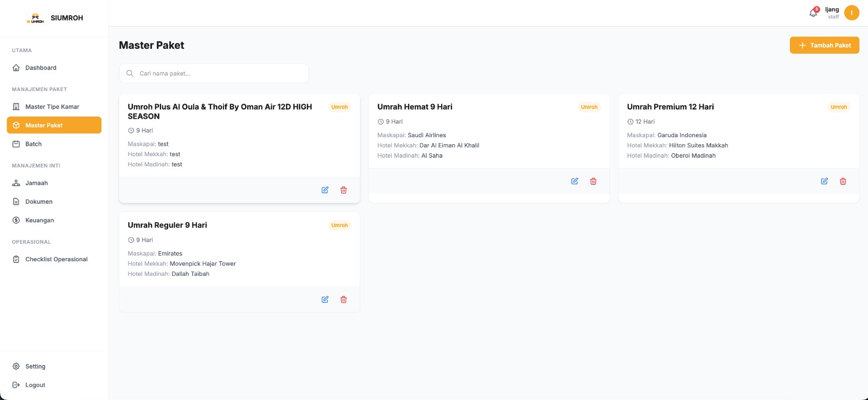This screenshot has width=868, height=400.
Task: Click Dar Al Eiman Al Khalil text
Action: (449, 145)
